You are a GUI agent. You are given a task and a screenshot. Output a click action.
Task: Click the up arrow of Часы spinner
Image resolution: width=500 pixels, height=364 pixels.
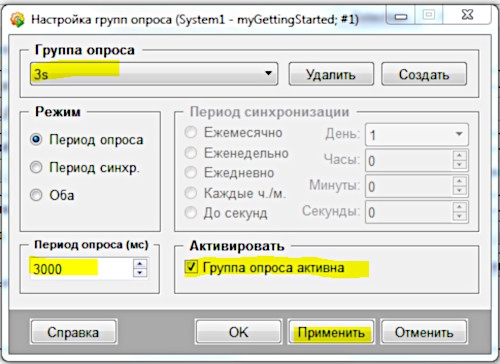(460, 156)
